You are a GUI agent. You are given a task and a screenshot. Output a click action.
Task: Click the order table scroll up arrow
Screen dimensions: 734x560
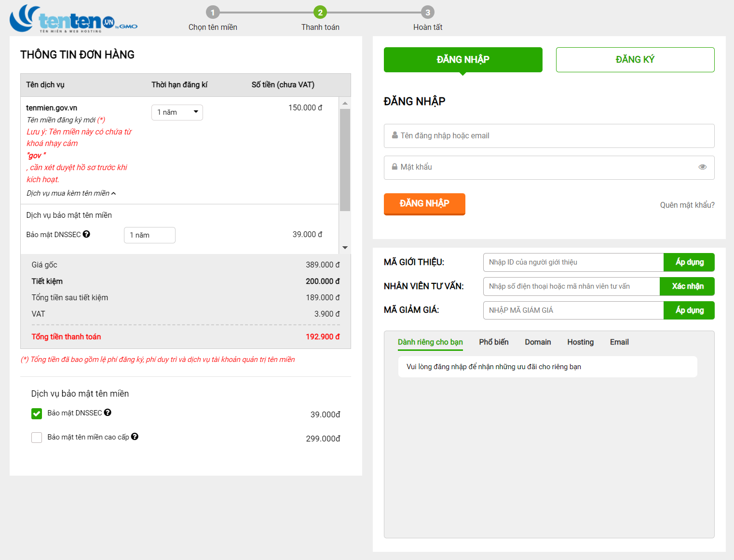tap(345, 103)
